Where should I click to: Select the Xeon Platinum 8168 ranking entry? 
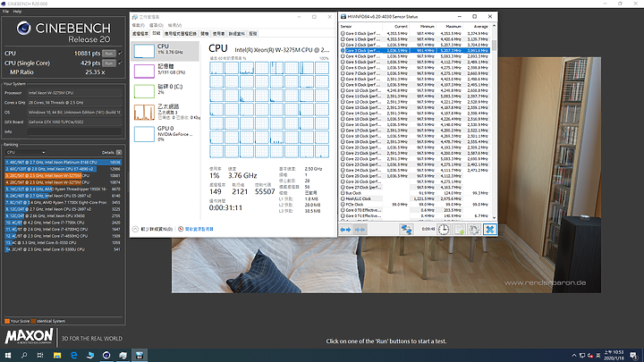click(x=64, y=162)
